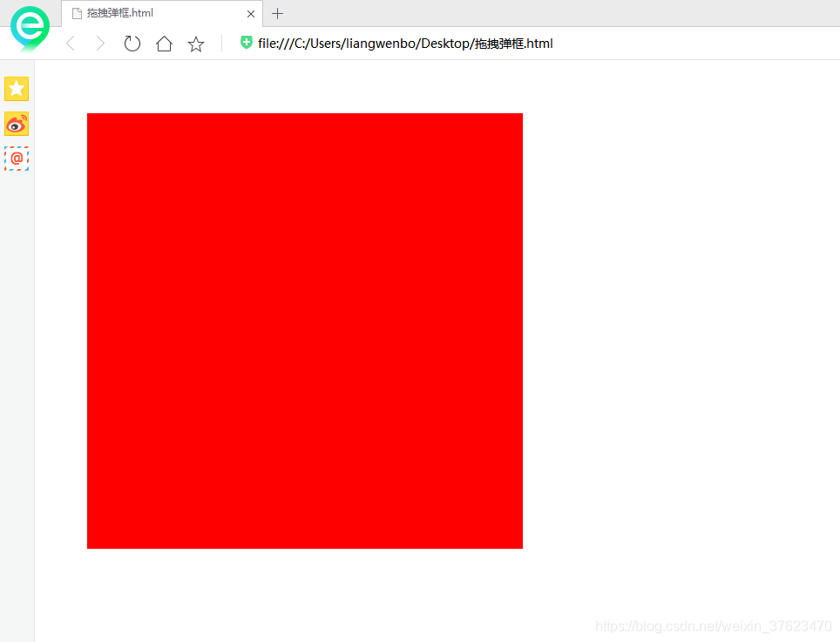The height and width of the screenshot is (642, 840).
Task: Click the red draggable box
Action: (x=305, y=331)
